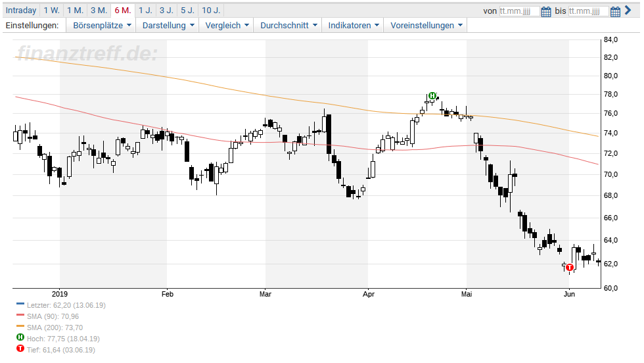The image size is (644, 363).
Task: Click the 'Letzter: 62,20 (13.06.19)' legend text
Action: click(66, 305)
